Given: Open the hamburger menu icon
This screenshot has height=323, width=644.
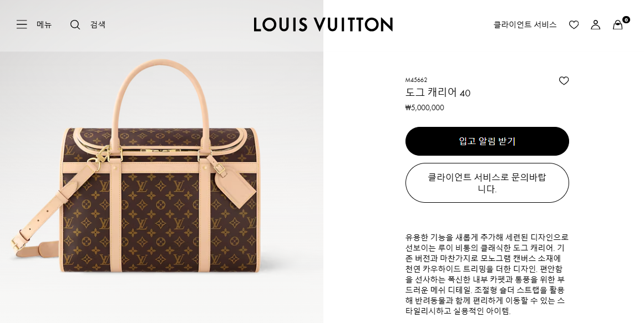Looking at the screenshot, I should tap(22, 24).
